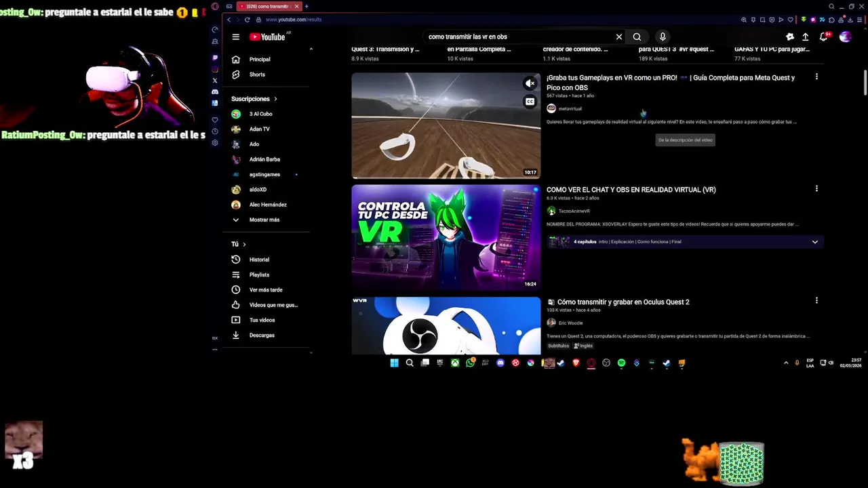The height and width of the screenshot is (488, 868).
Task: Open the YouTube hamburger guide menu
Action: (x=235, y=37)
